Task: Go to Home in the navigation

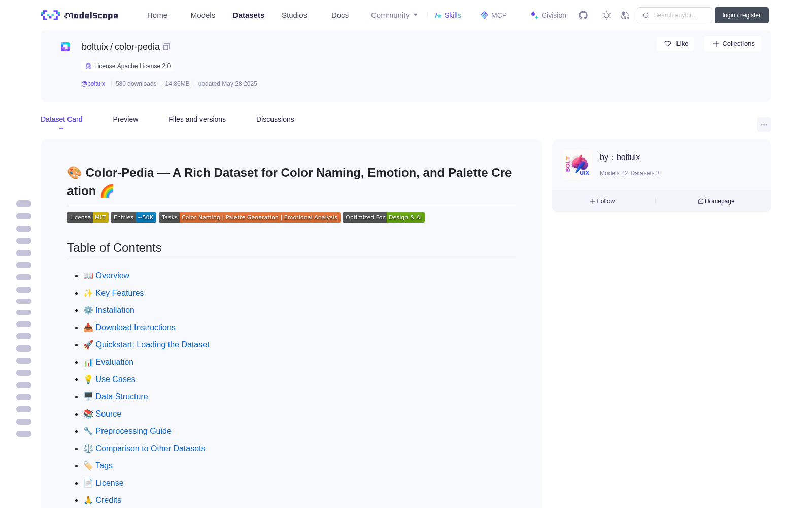Action: point(157,15)
